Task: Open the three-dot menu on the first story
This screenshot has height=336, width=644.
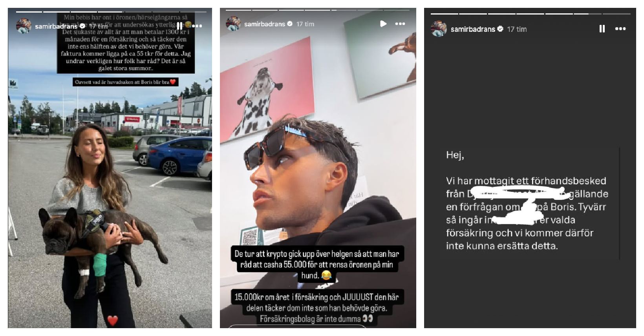Action: [197, 26]
